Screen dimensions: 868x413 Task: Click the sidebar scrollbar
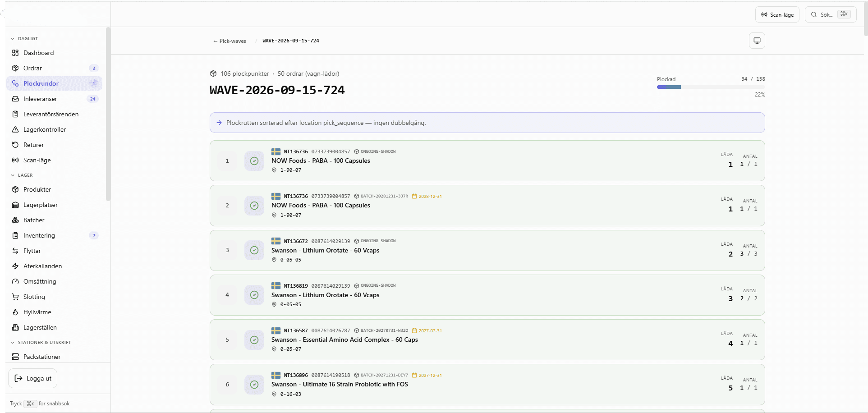[108, 114]
